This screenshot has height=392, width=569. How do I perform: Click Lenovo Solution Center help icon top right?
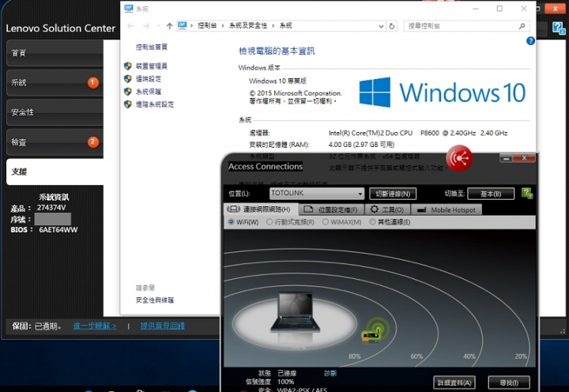[559, 28]
